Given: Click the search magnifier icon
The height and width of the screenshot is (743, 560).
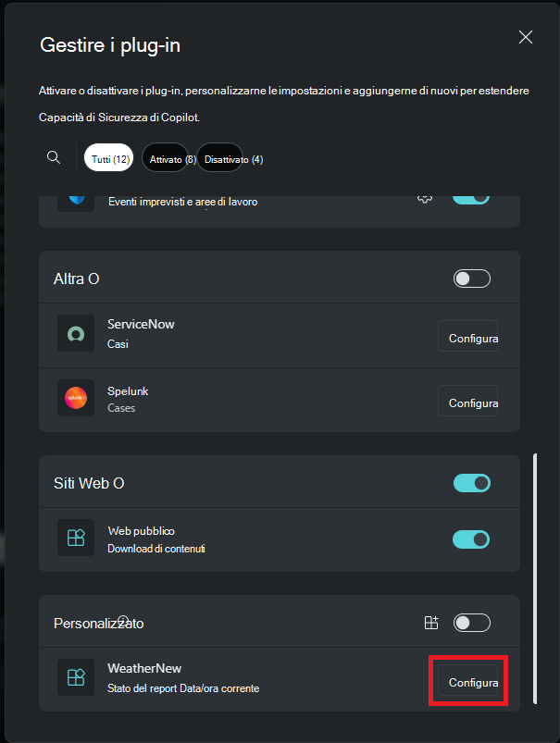Looking at the screenshot, I should [53, 156].
